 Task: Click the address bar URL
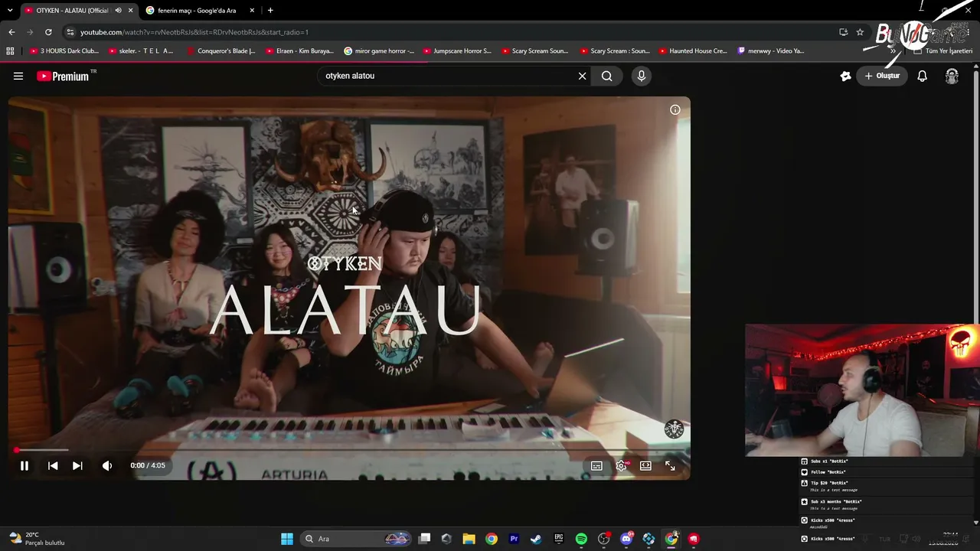point(194,32)
